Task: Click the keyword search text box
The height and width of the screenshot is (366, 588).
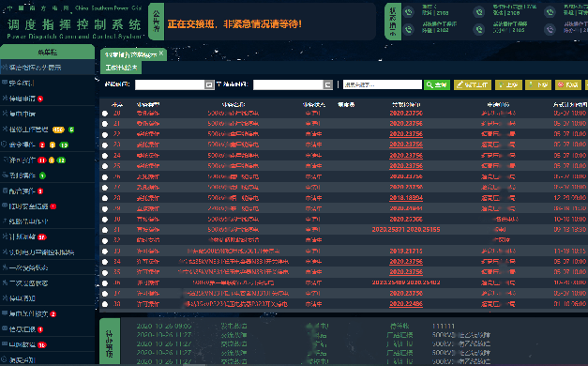Action: [x=382, y=84]
